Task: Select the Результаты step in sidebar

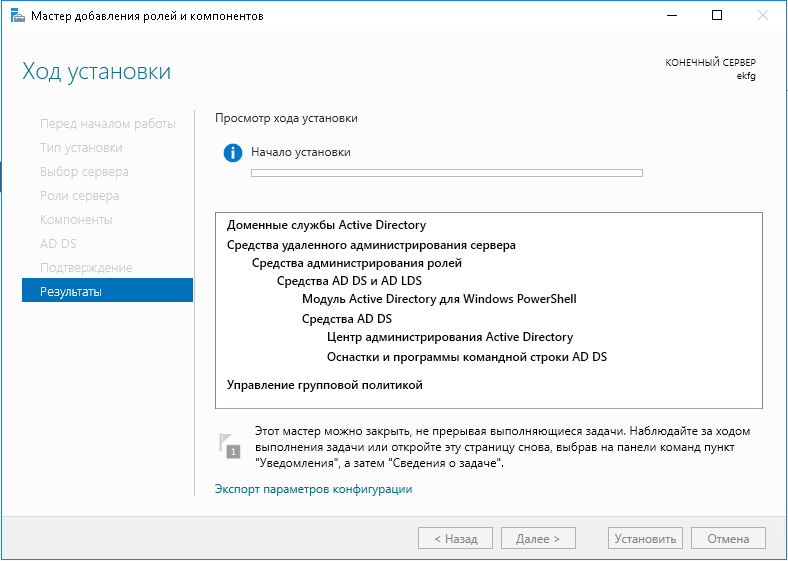Action: coord(107,291)
